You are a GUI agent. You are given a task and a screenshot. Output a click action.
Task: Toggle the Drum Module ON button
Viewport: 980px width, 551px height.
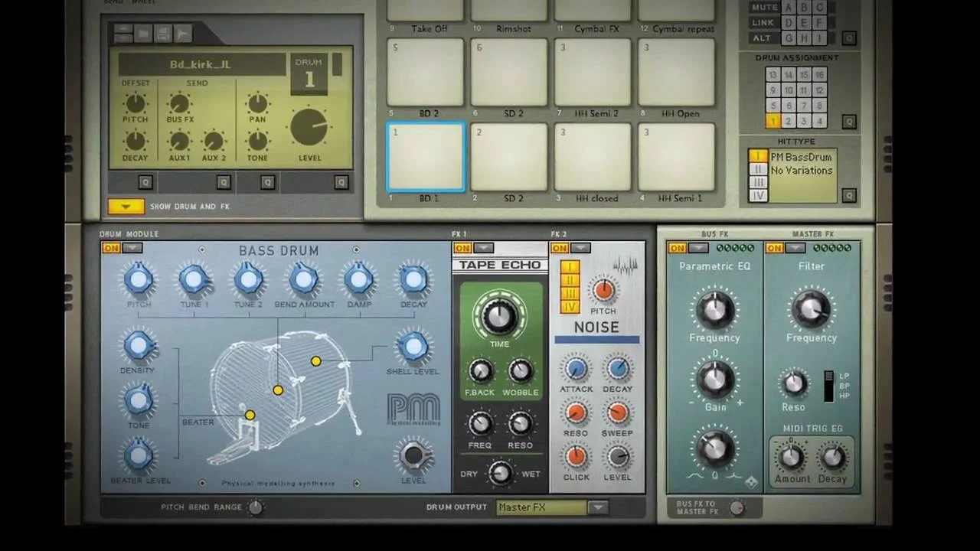[x=111, y=248]
